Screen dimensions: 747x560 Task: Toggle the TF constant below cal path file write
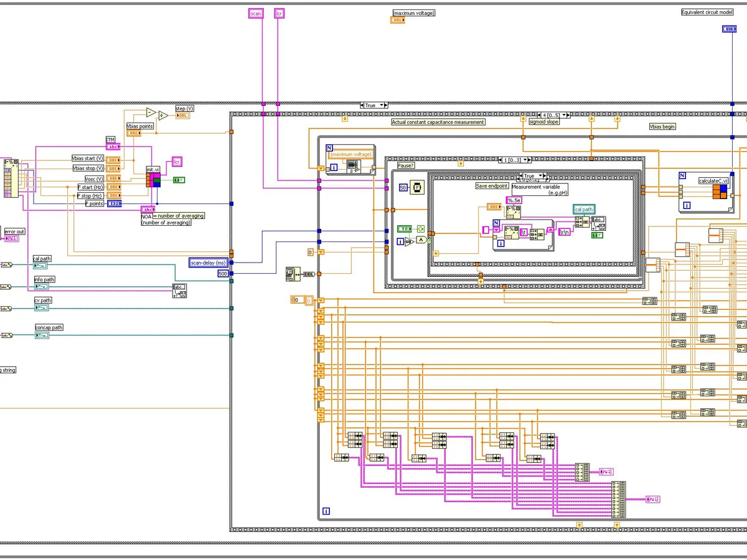tap(598, 235)
